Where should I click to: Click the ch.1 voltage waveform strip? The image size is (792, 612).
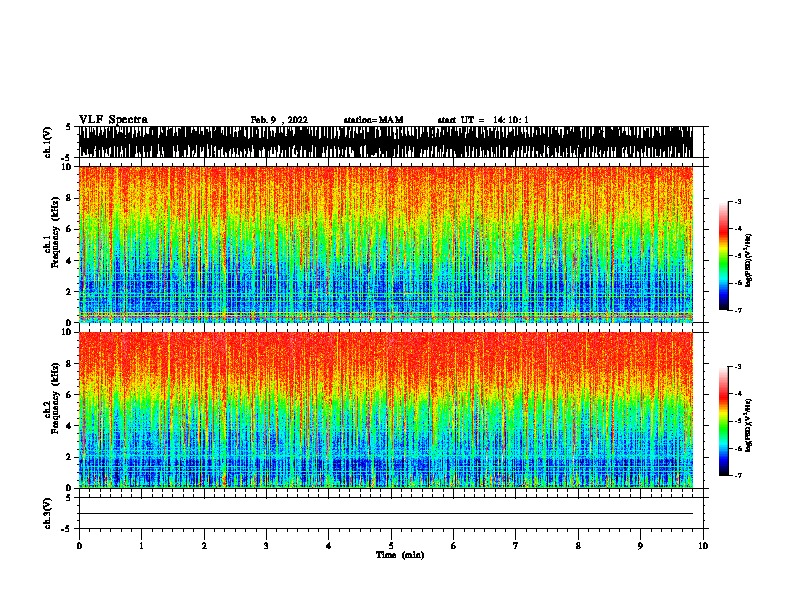pyautogui.click(x=386, y=142)
